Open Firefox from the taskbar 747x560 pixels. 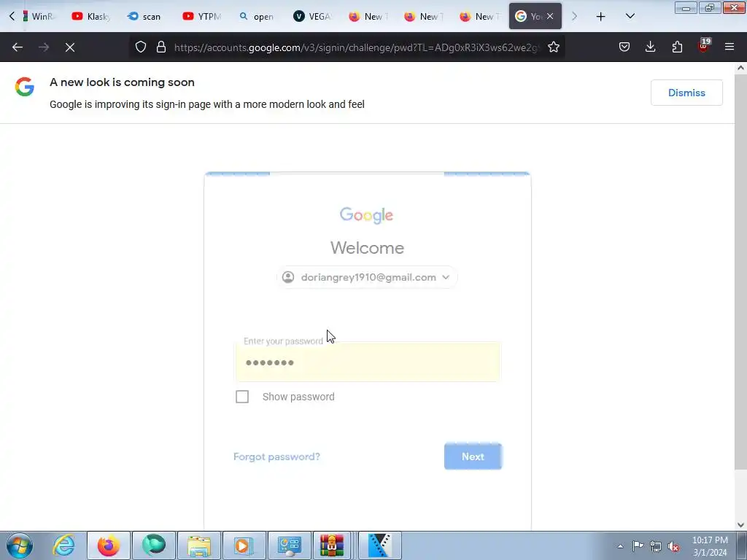pyautogui.click(x=109, y=545)
